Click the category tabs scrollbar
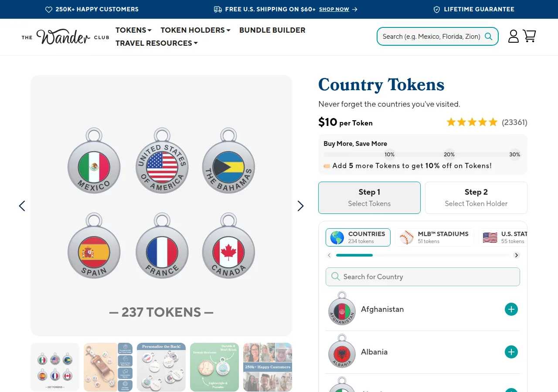 point(423,255)
